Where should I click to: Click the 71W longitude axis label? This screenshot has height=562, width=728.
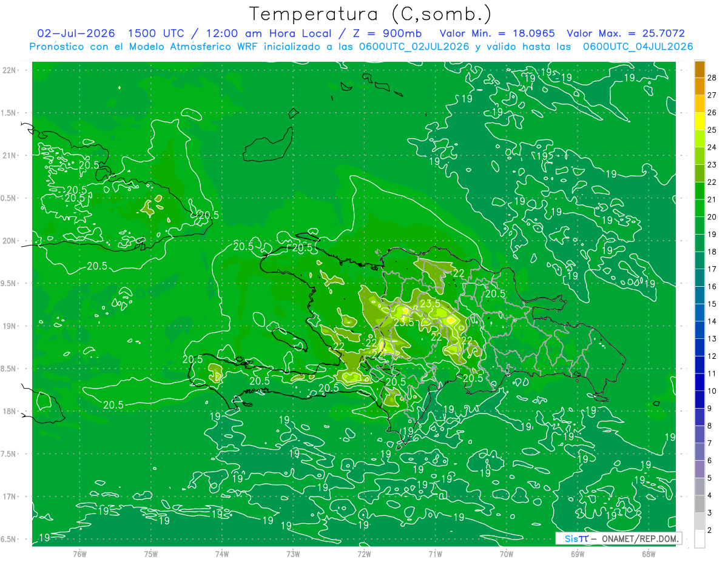[x=435, y=554]
